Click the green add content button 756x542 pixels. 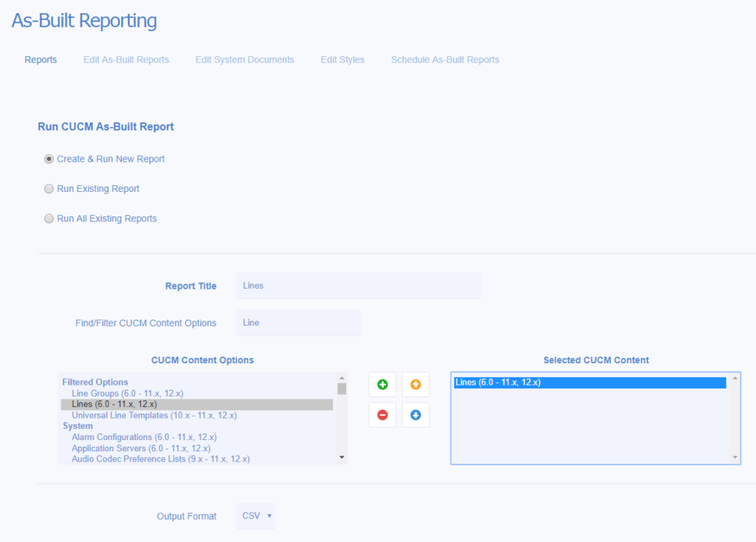click(x=382, y=384)
